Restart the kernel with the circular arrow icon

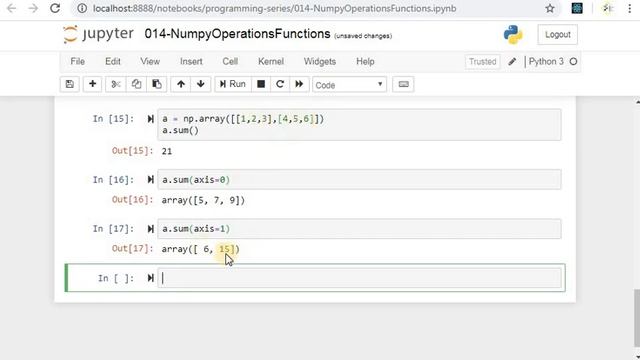280,84
